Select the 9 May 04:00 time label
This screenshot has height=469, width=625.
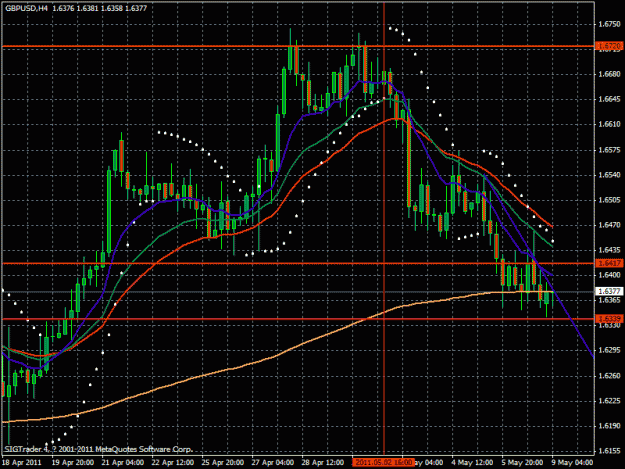pos(573,463)
